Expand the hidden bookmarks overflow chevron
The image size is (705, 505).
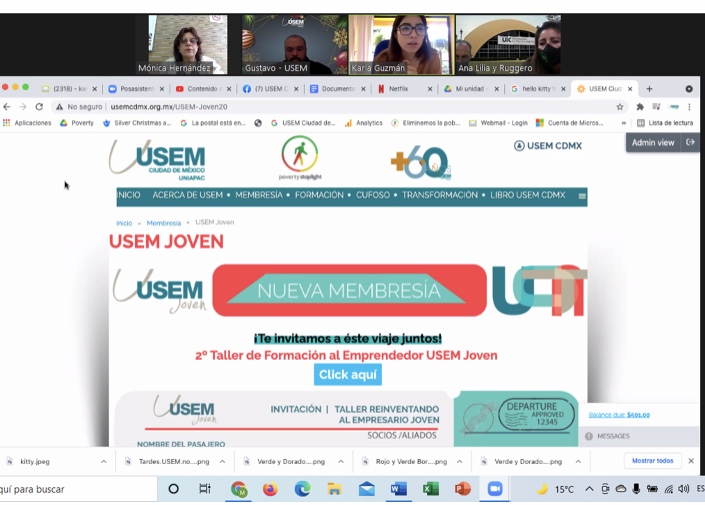coord(624,123)
